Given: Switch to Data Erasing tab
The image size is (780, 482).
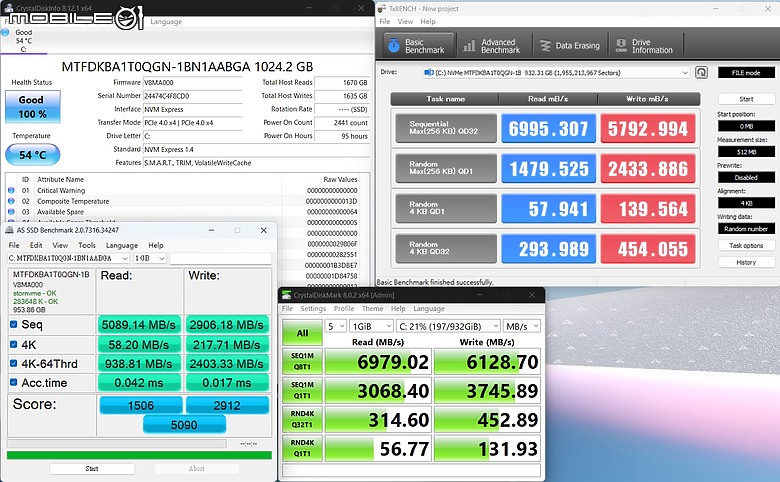Looking at the screenshot, I should click(570, 46).
